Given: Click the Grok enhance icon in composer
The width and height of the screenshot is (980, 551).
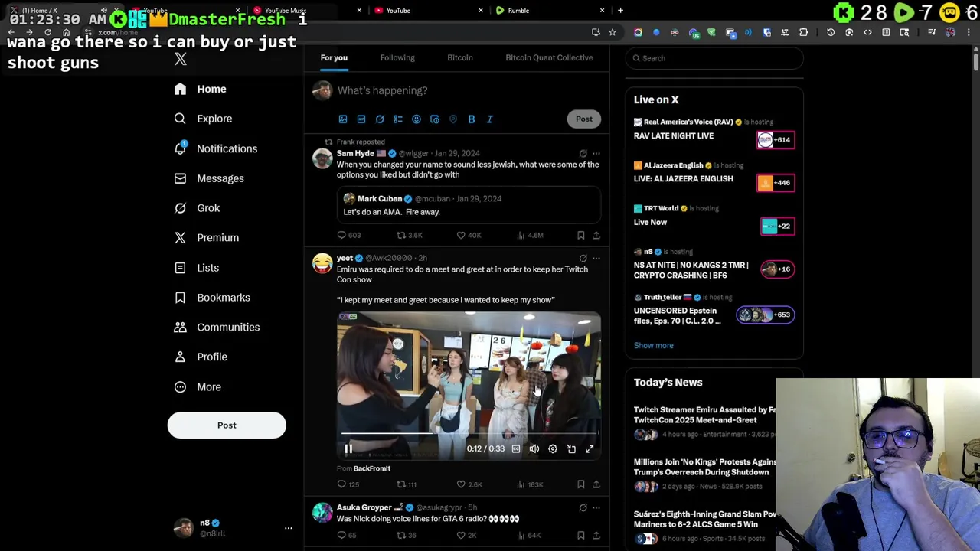Looking at the screenshot, I should [380, 119].
